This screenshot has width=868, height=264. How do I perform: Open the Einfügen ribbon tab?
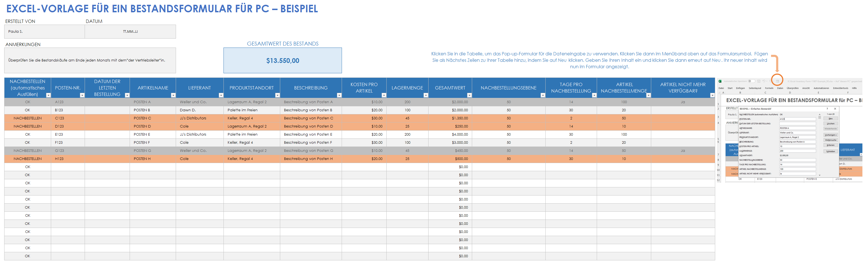click(740, 88)
